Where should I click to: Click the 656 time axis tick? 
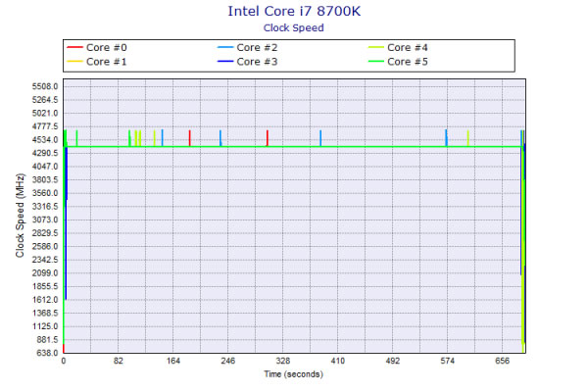point(502,361)
